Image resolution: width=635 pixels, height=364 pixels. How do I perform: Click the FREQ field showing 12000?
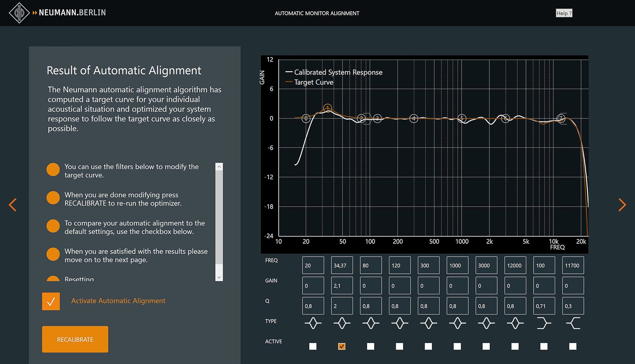515,265
